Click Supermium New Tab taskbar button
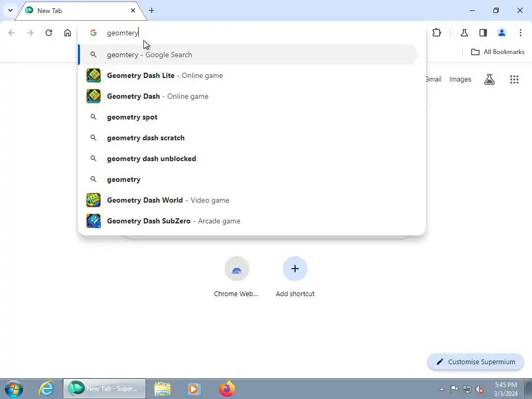Viewport: 532px width, 399px height. pyautogui.click(x=104, y=389)
